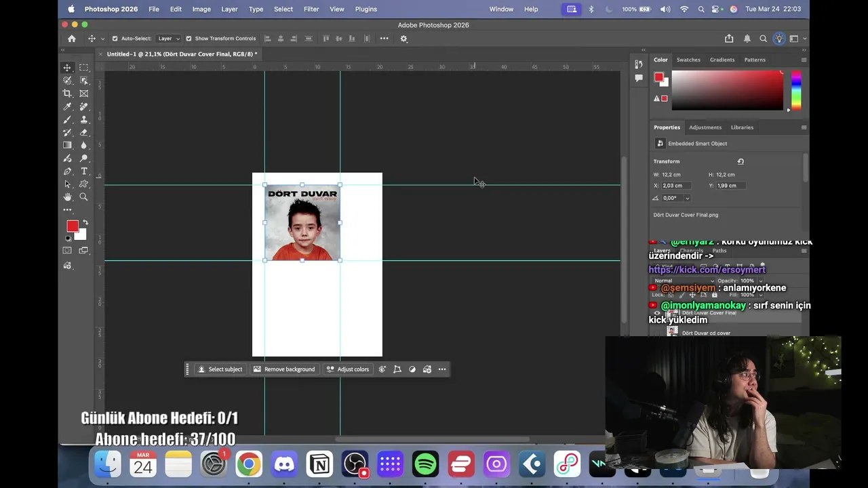Viewport: 868px width, 488px height.
Task: Select the Eraser tool
Action: click(84, 133)
